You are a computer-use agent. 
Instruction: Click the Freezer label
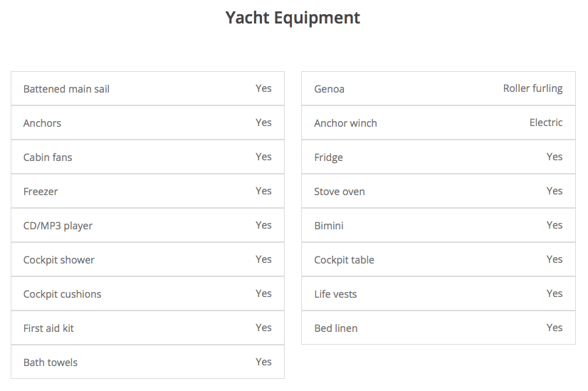[x=41, y=192]
